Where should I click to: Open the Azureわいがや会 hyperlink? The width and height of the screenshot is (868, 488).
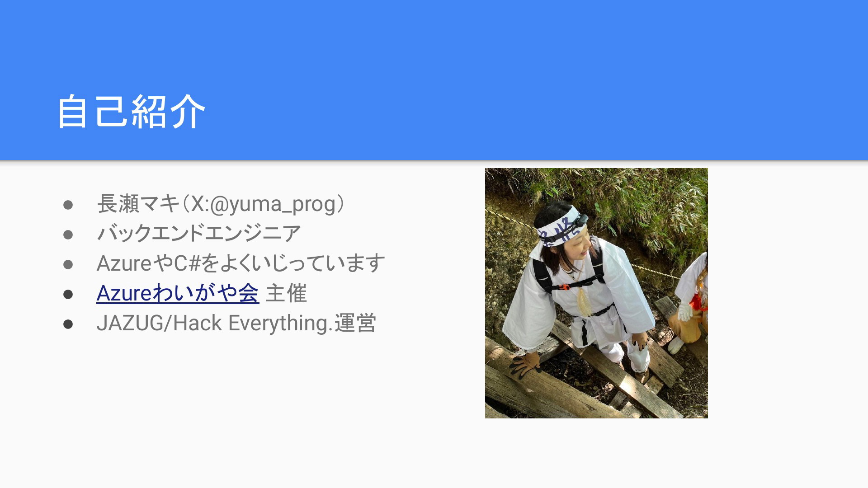(x=178, y=293)
